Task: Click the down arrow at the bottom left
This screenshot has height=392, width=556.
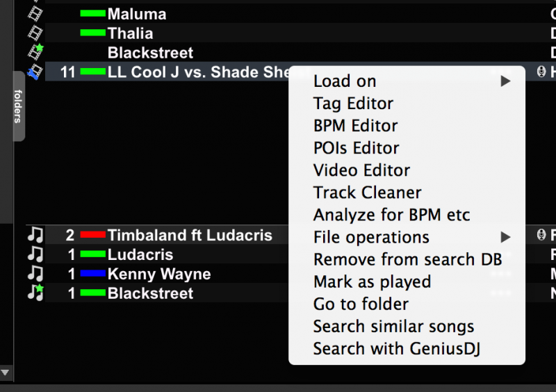Action: pos(5,373)
